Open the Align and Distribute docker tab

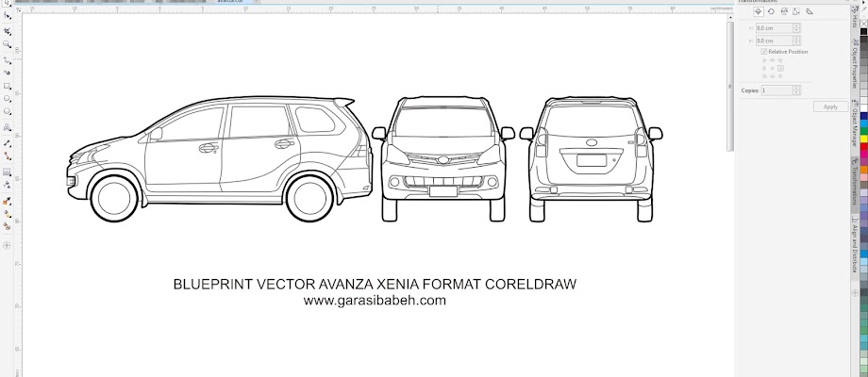(856, 242)
